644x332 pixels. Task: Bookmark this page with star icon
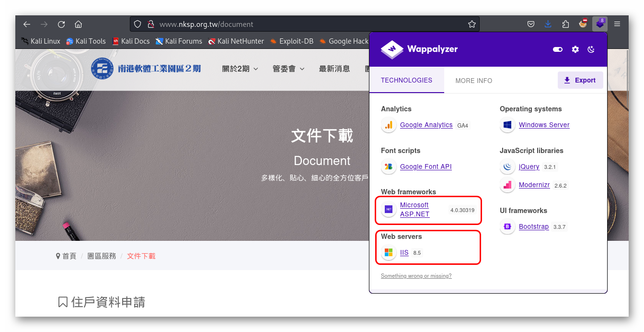click(471, 24)
